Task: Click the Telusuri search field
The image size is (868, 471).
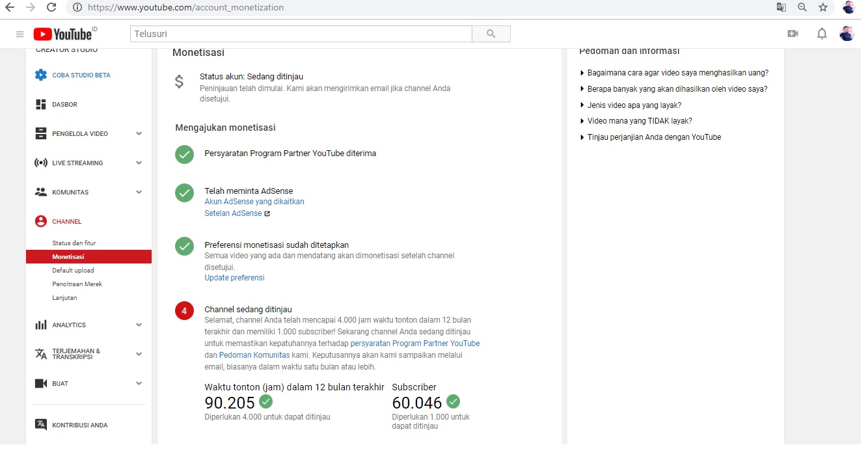Action: (301, 34)
